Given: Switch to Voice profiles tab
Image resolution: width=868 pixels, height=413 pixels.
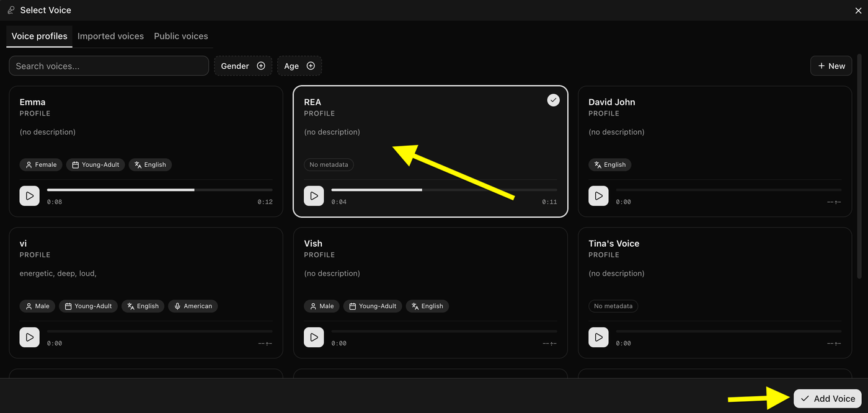Looking at the screenshot, I should [40, 36].
